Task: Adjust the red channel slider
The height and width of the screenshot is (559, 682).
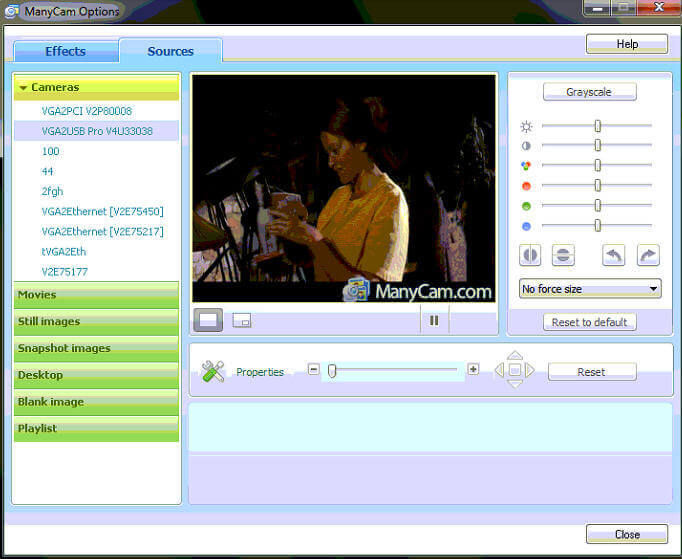Action: pyautogui.click(x=597, y=185)
